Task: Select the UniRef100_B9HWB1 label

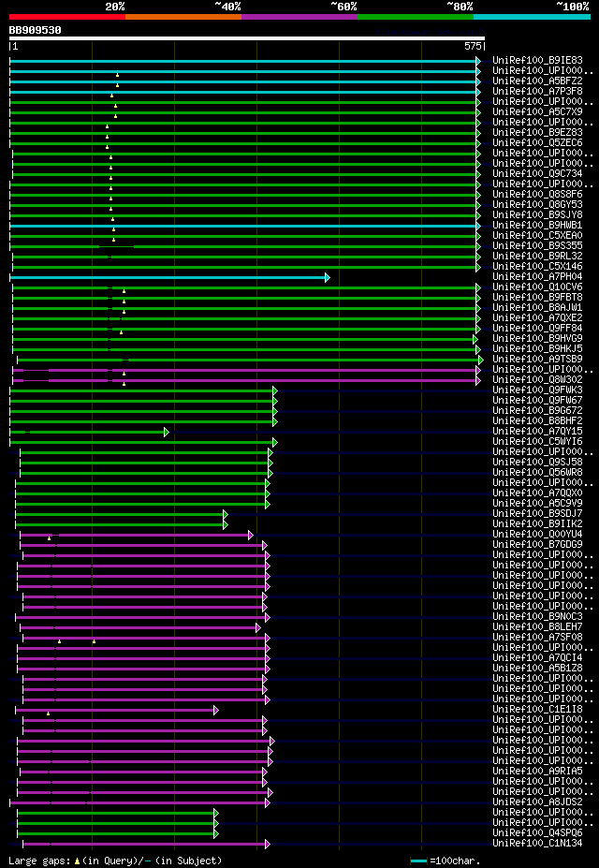Action: pyautogui.click(x=537, y=225)
